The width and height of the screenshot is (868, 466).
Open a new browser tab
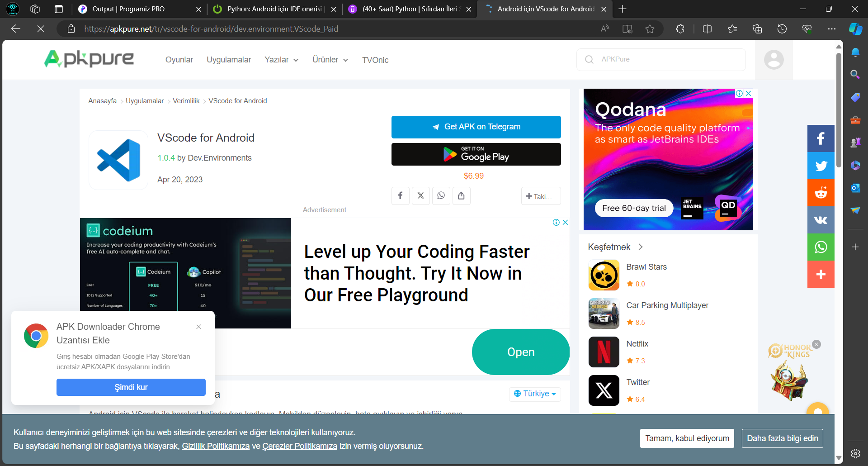coord(623,9)
